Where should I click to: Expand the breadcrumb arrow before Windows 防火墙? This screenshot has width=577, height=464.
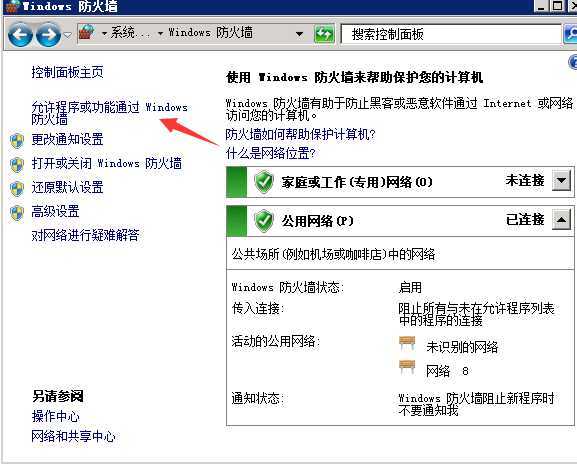[x=160, y=33]
